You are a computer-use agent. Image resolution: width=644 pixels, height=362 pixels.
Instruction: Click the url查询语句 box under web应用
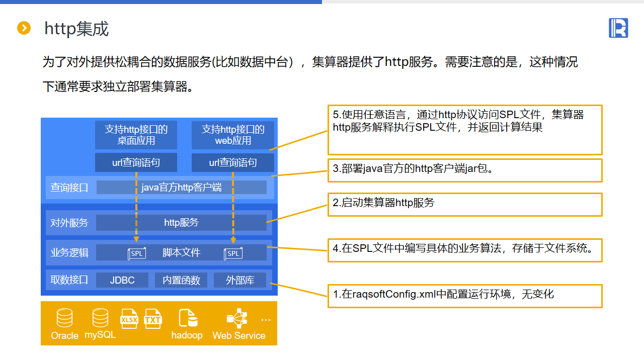tap(233, 162)
